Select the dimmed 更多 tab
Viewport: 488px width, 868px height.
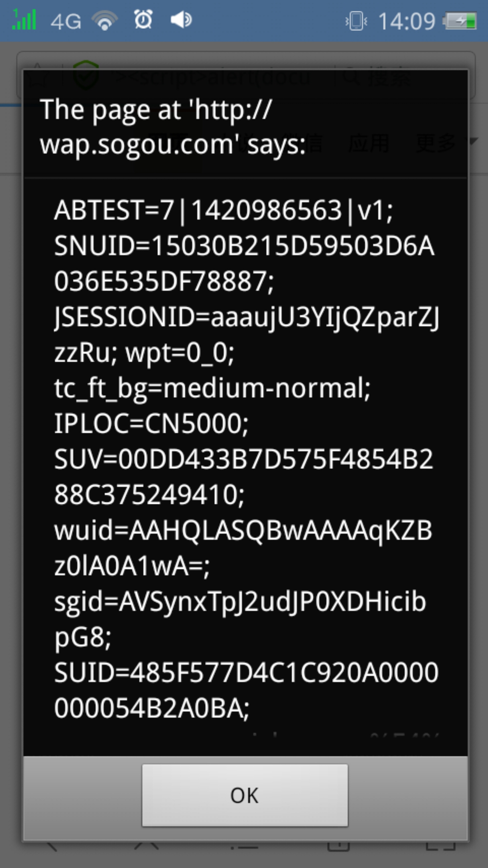click(x=436, y=143)
